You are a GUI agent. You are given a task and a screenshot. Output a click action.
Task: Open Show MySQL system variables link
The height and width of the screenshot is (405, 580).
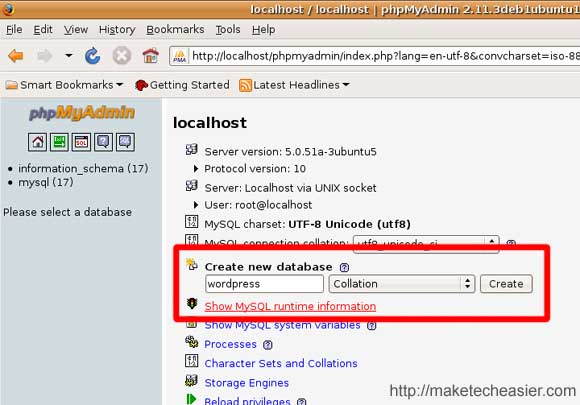(x=283, y=325)
